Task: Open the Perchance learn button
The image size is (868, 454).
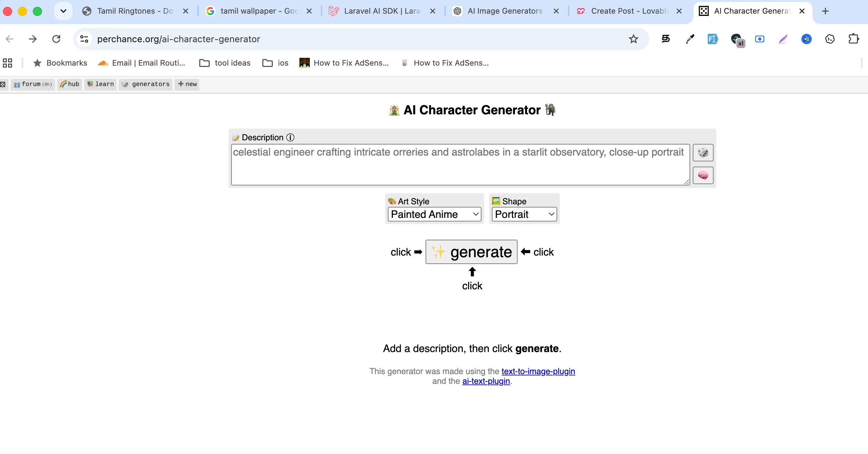Action: pos(100,84)
